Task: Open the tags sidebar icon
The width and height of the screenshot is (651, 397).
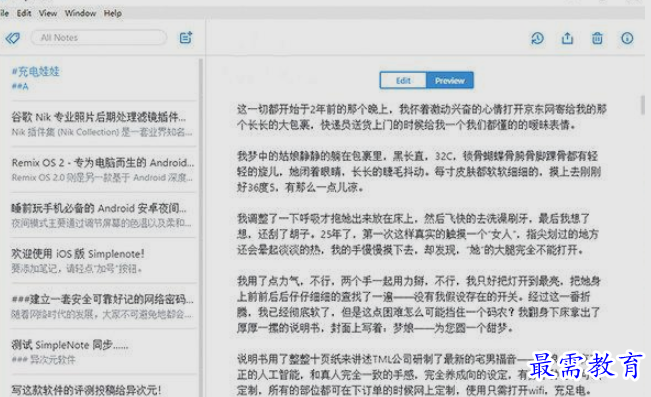Action: [12, 38]
